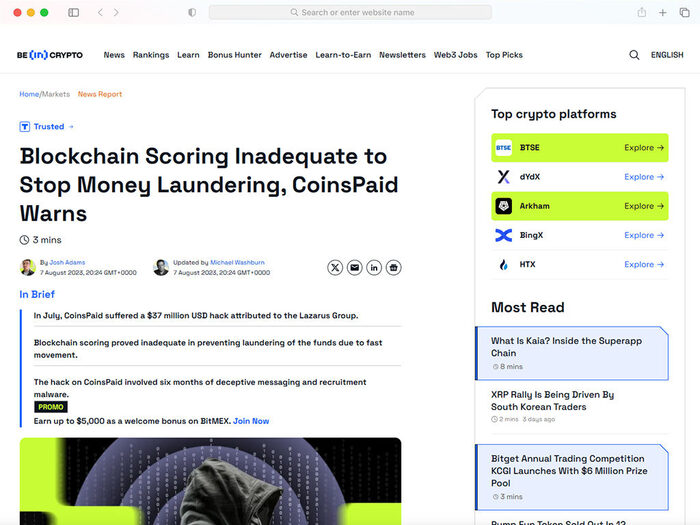This screenshot has height=525, width=700.
Task: Toggle the Safari sidebar icon
Action: point(73,12)
